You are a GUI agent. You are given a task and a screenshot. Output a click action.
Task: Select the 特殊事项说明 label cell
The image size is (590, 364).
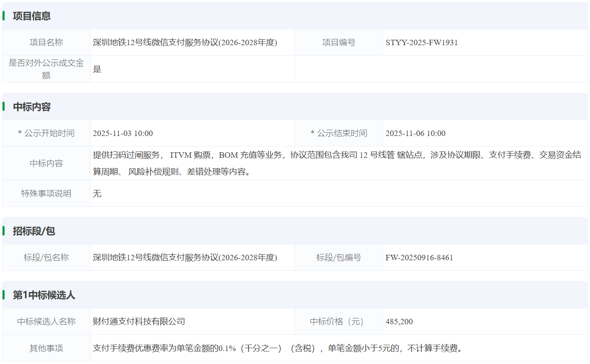click(x=46, y=193)
